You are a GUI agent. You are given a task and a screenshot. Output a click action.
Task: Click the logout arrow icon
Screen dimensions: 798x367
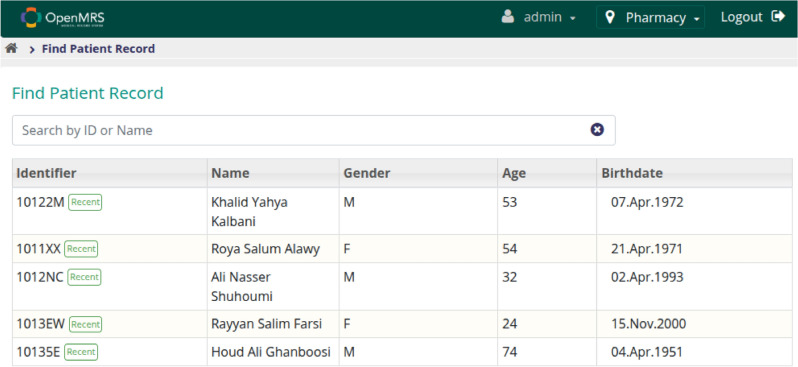click(x=779, y=17)
